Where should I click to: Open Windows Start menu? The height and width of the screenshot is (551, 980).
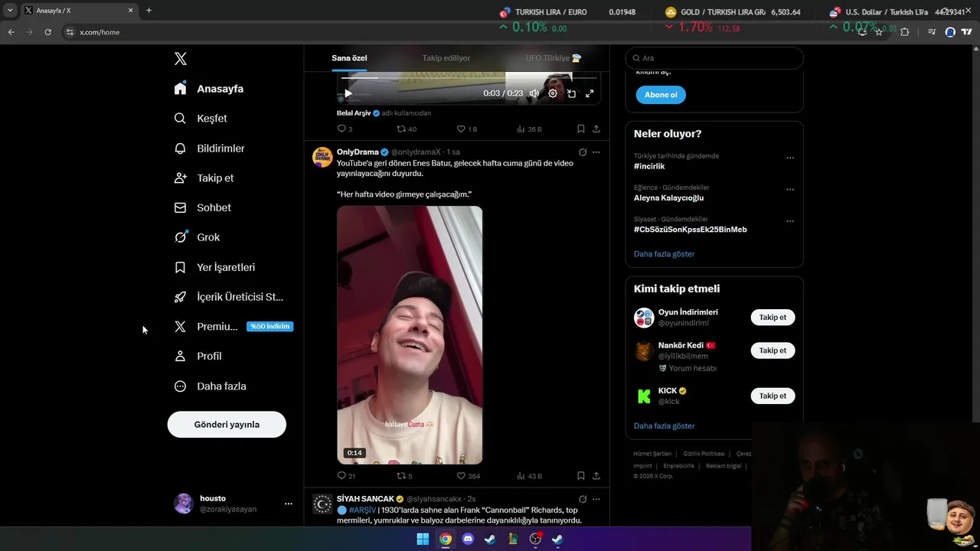tap(423, 539)
